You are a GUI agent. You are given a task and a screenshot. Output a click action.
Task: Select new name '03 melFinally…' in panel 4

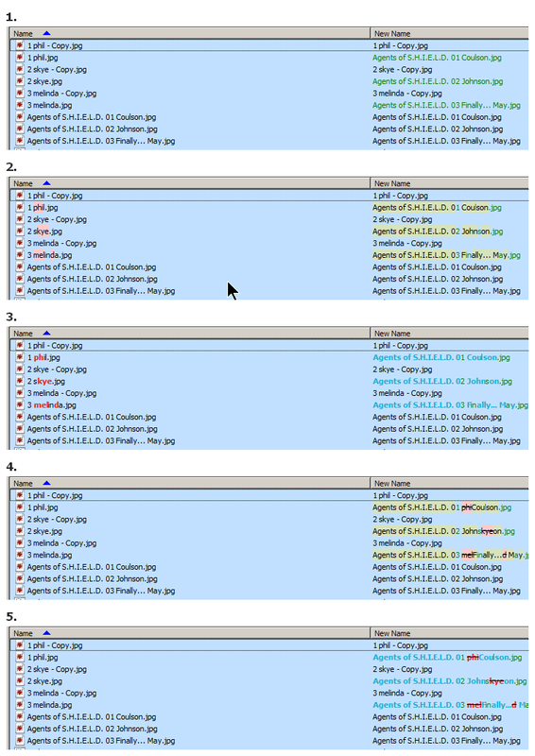point(450,555)
